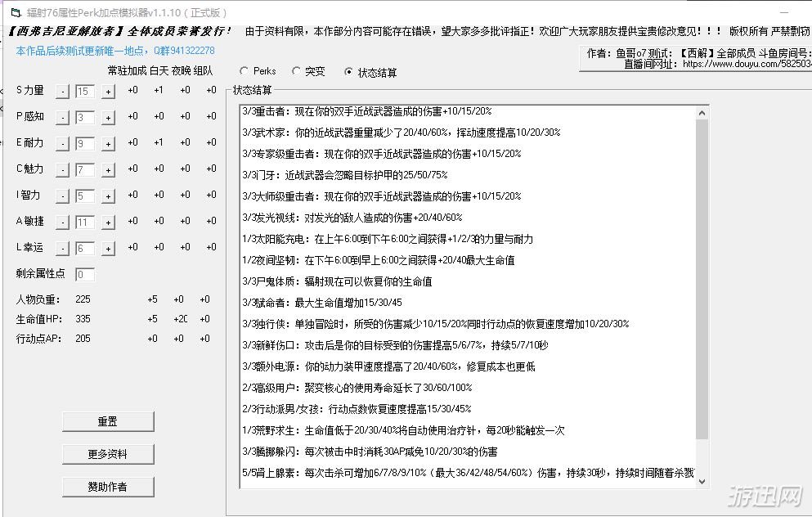This screenshot has height=517, width=812.
Task: Select the 3/3额外电源 perk line
Action: (388, 366)
